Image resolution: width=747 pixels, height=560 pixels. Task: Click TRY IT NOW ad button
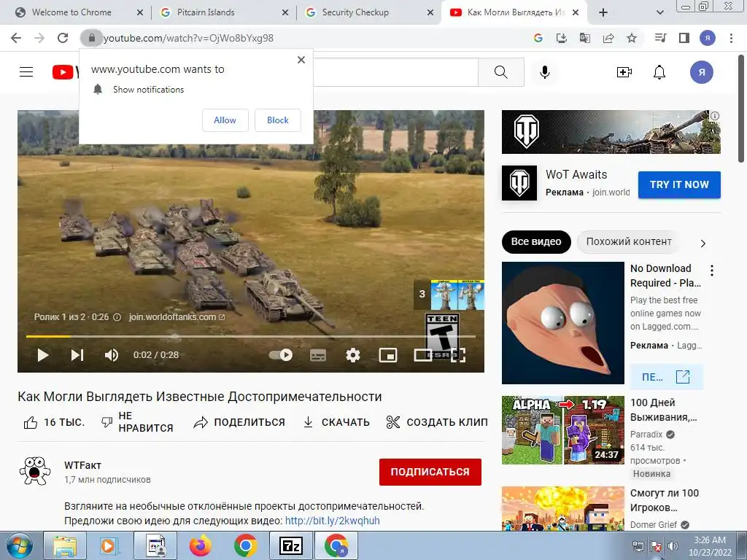(679, 184)
